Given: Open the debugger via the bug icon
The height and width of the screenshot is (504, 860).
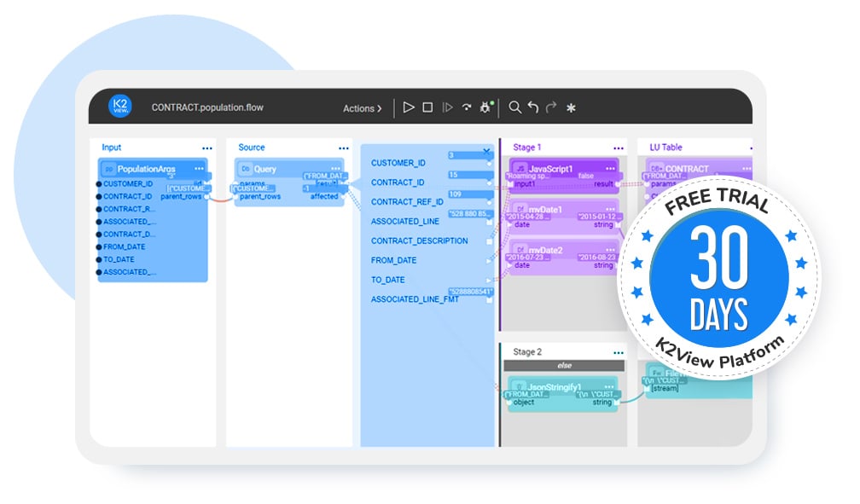Looking at the screenshot, I should (x=485, y=107).
